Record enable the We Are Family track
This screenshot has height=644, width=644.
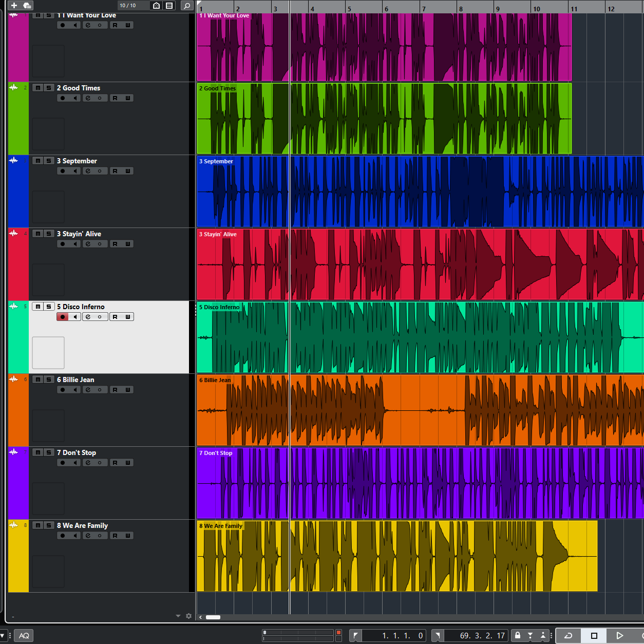[63, 536]
